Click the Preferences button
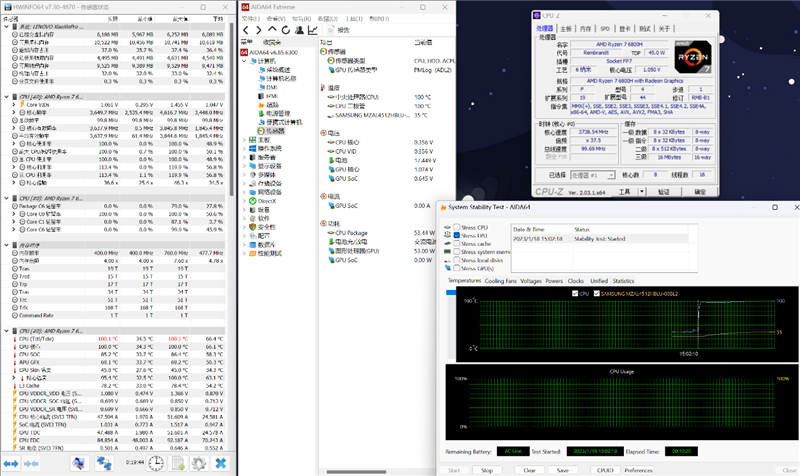This screenshot has height=476, width=800. point(640,469)
